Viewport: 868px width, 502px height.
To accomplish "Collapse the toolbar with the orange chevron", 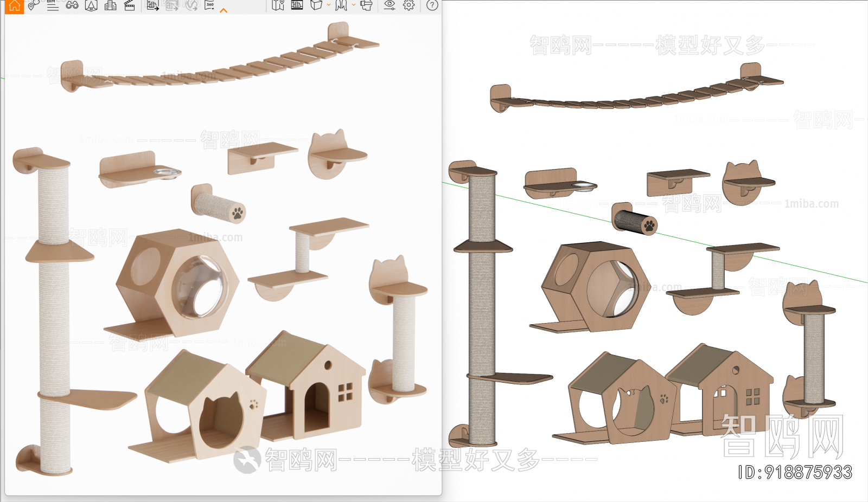I will [224, 10].
